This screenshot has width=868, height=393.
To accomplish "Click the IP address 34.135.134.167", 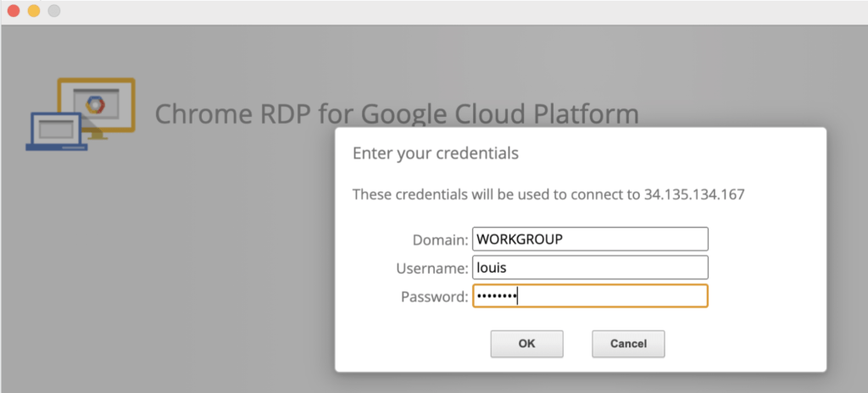I will [x=693, y=195].
